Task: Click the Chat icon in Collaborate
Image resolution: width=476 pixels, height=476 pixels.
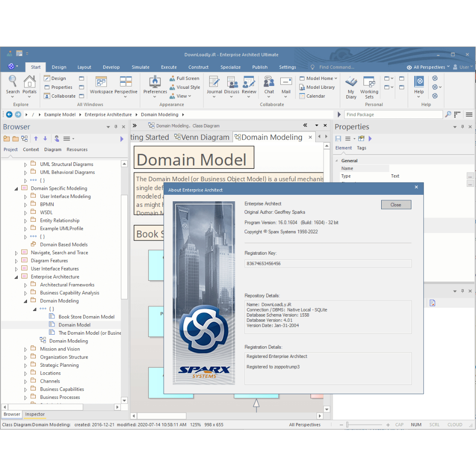Action: click(x=269, y=86)
